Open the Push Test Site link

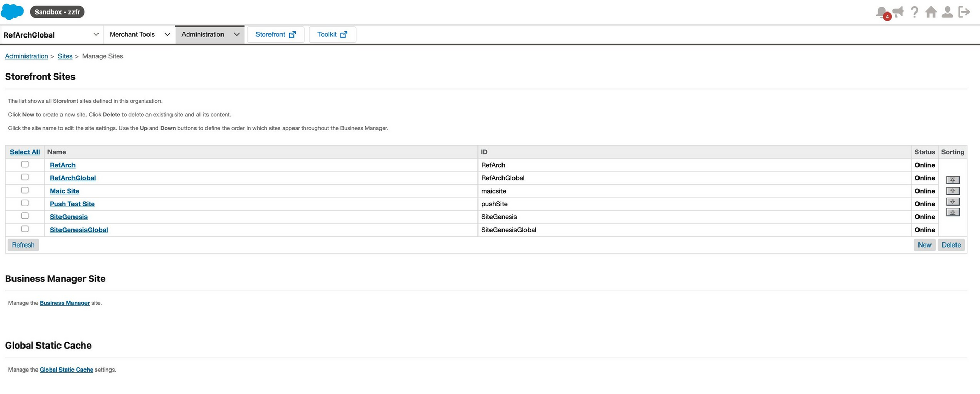point(72,204)
